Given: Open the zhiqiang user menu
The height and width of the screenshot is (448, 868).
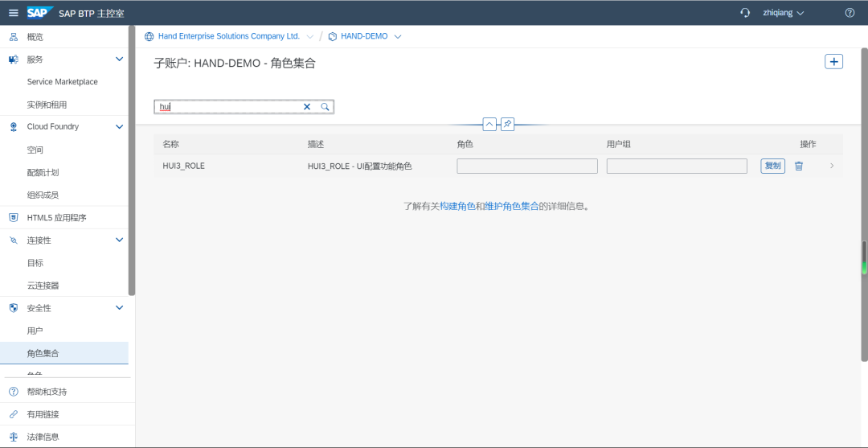Looking at the screenshot, I should click(x=784, y=13).
